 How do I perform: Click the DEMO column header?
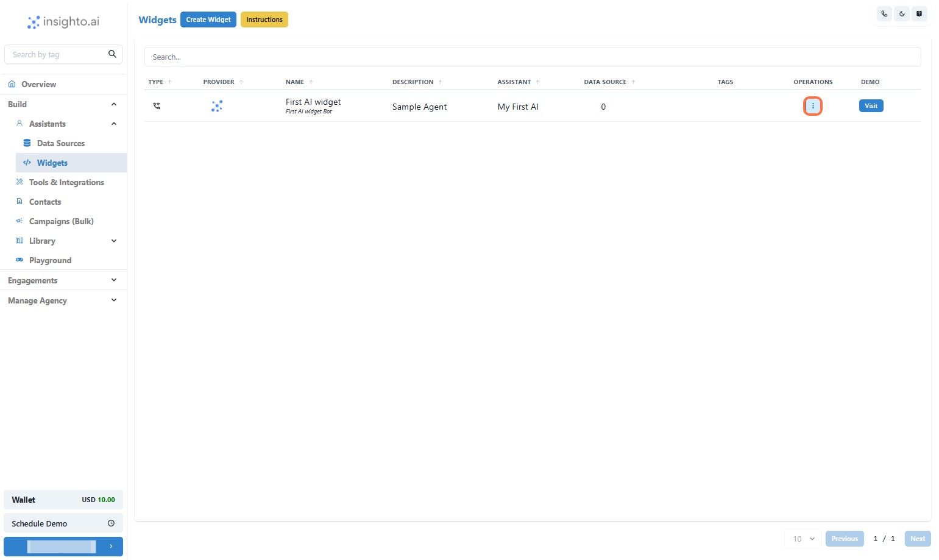click(x=870, y=82)
